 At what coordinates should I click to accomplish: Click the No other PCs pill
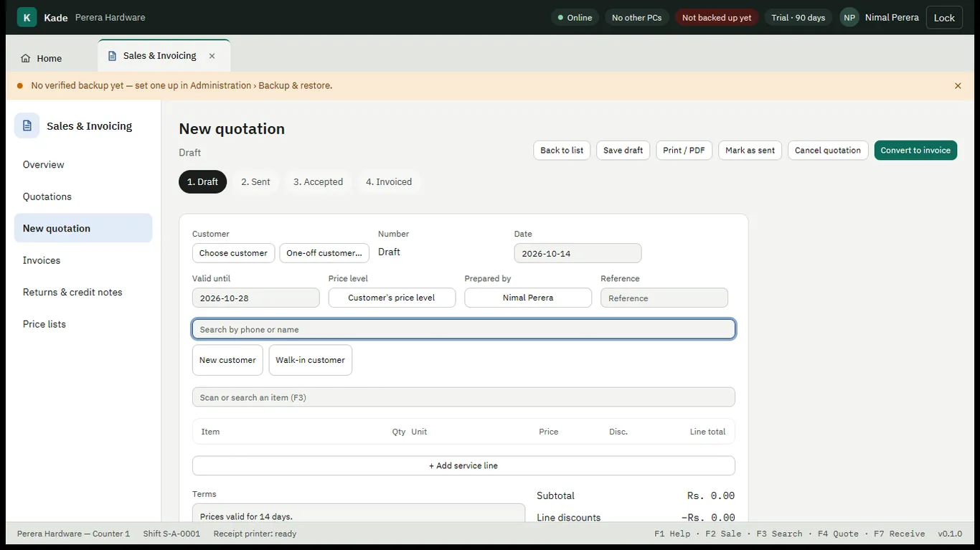(636, 17)
